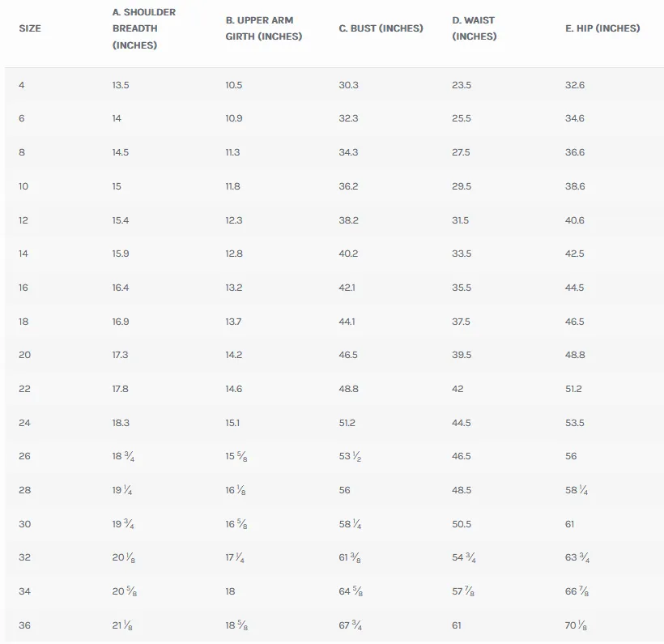Select upper arm value 17 ¼ for size 32

pyautogui.click(x=235, y=557)
